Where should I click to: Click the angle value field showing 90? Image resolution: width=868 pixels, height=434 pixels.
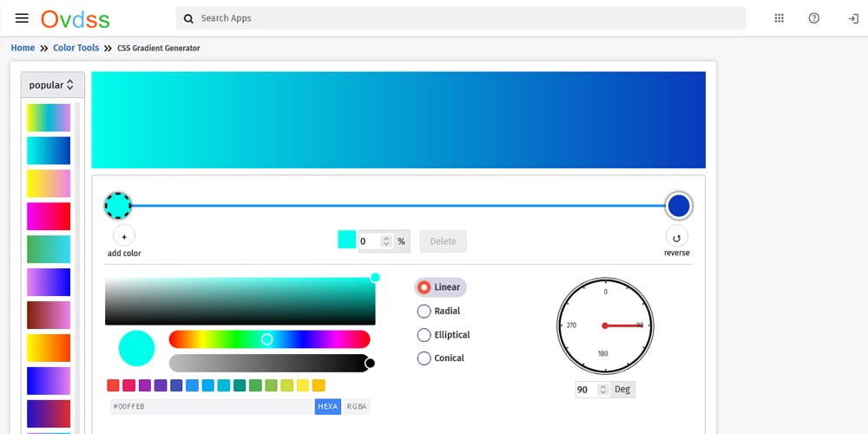click(587, 390)
